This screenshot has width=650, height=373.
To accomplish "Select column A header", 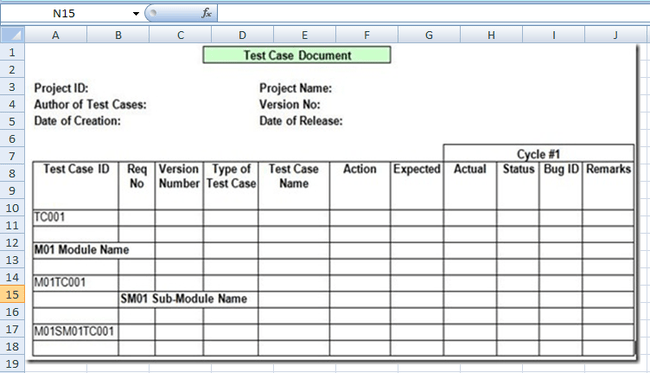I will tap(56, 35).
